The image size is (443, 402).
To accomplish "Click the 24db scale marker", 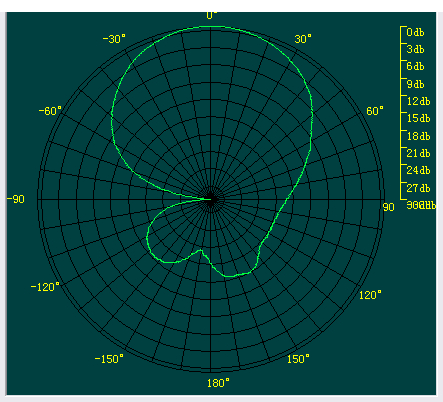I will pos(418,170).
